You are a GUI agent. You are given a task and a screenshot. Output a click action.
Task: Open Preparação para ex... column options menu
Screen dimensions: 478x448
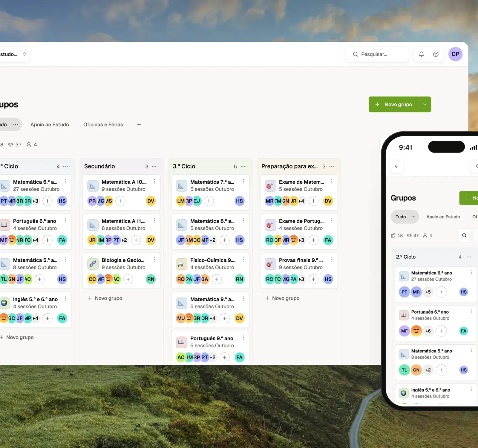tap(331, 166)
